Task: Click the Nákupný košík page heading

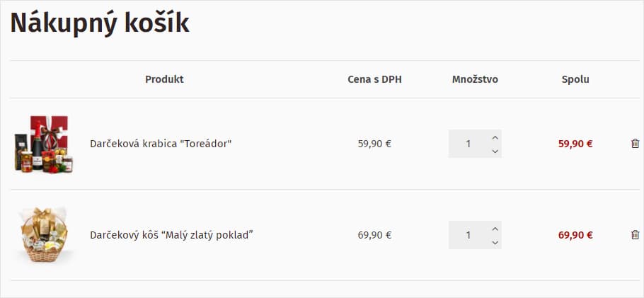Action: click(100, 23)
